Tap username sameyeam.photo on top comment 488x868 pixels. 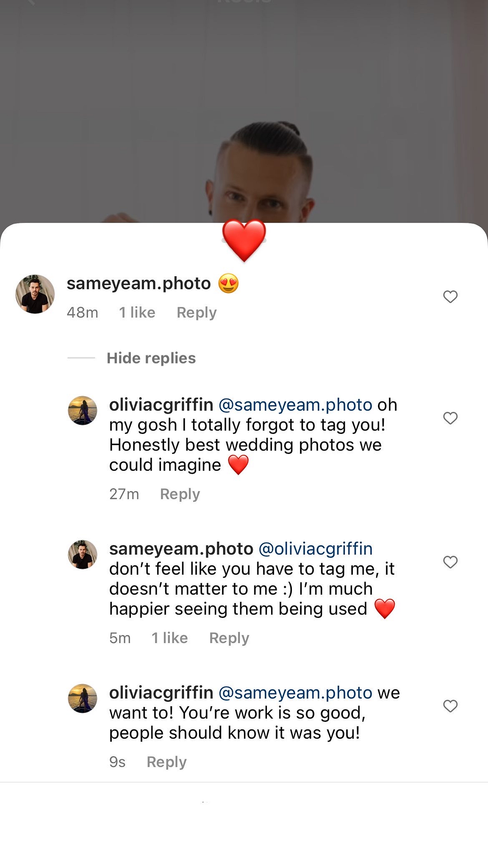[139, 284]
